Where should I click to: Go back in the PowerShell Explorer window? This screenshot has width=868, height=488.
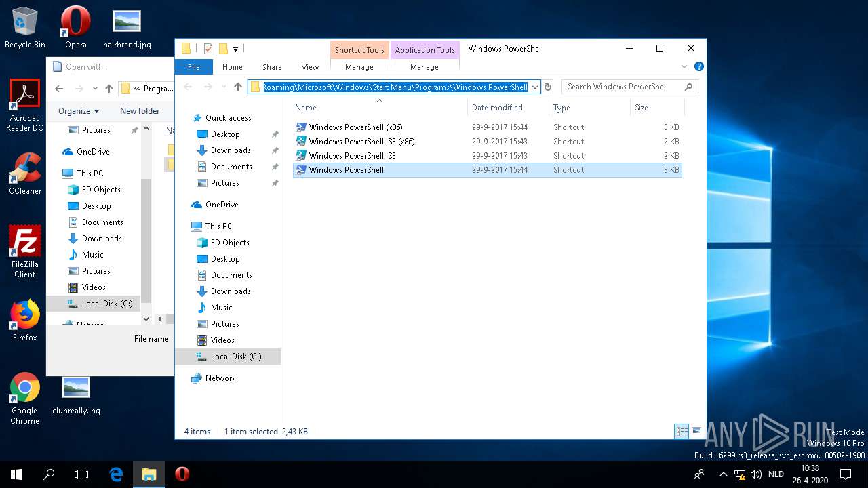click(x=189, y=87)
